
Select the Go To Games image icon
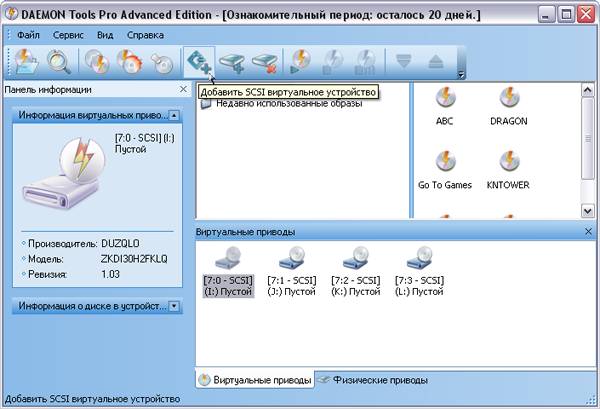click(x=445, y=170)
